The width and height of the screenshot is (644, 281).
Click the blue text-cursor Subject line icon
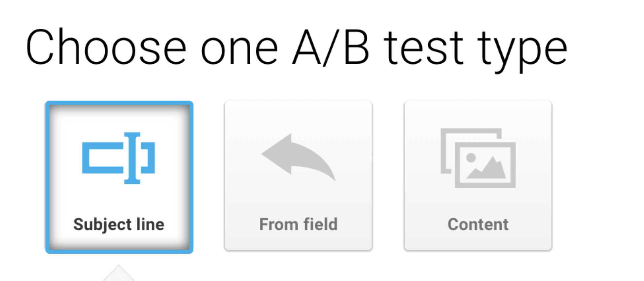119,158
